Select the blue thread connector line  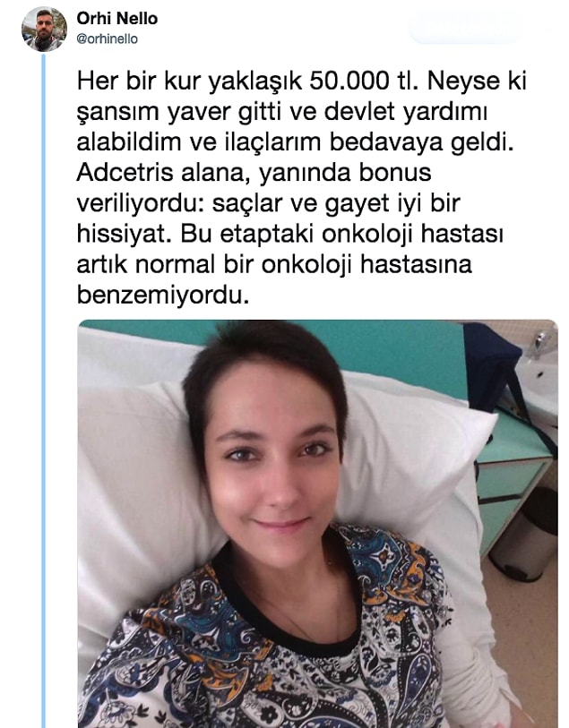[x=44, y=390]
